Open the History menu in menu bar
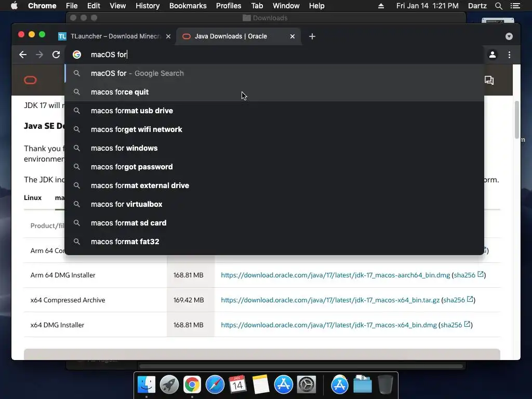532x399 pixels. click(x=148, y=6)
